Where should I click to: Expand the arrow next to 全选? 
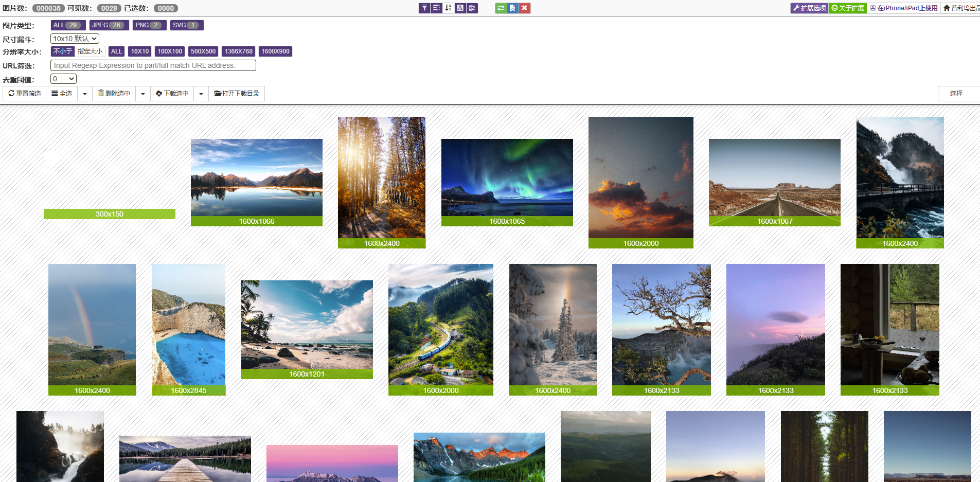[x=85, y=94]
